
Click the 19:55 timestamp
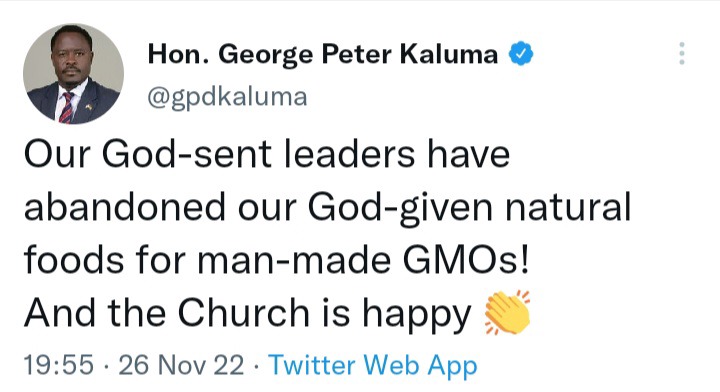tap(59, 365)
